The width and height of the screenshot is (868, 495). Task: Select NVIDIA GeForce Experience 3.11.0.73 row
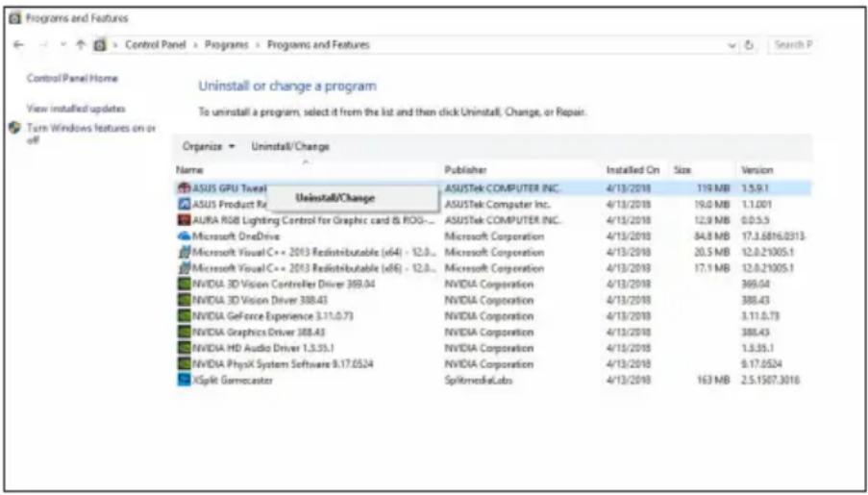[494, 316]
